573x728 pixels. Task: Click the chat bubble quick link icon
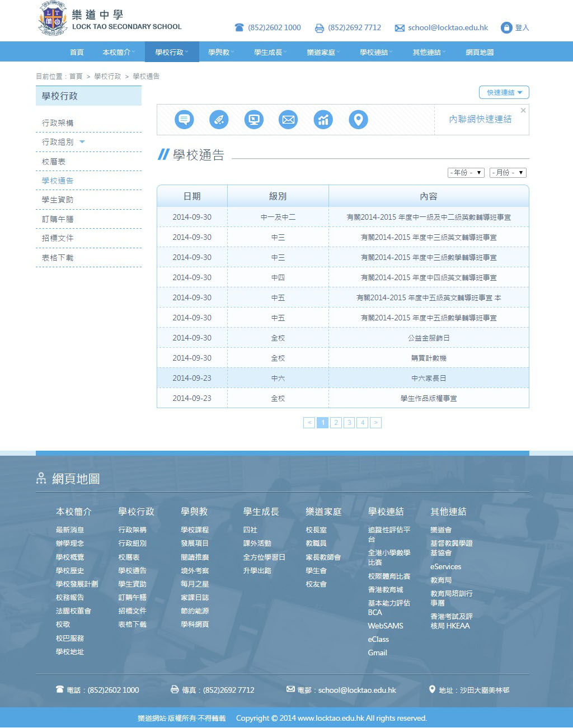coord(184,120)
